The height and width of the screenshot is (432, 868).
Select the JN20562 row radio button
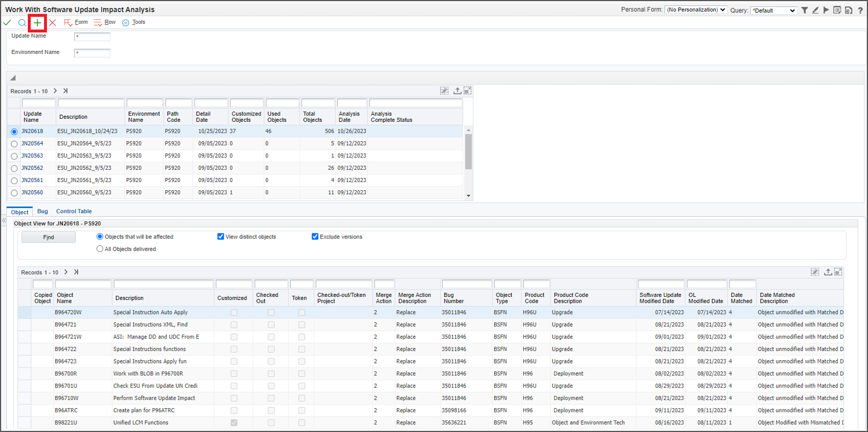coord(14,168)
